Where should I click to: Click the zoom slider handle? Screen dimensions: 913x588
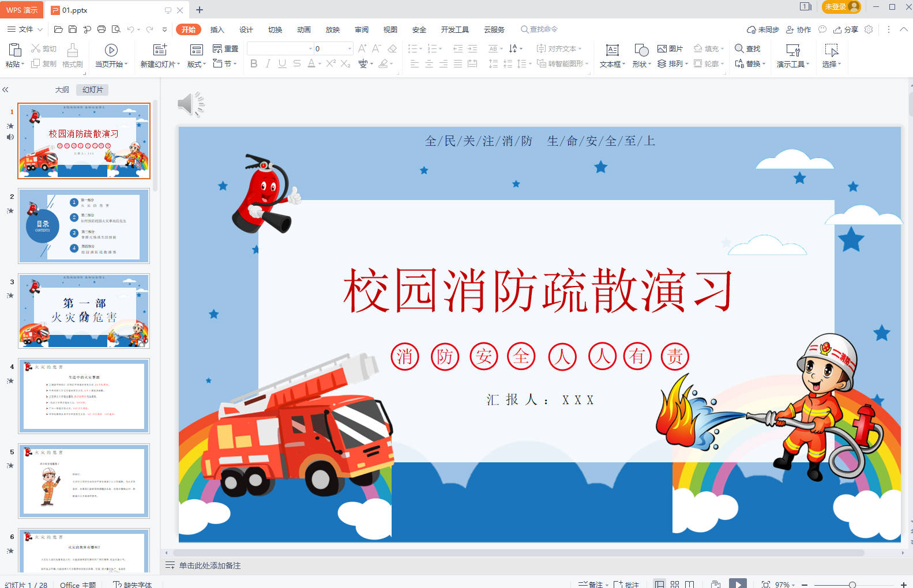point(852,585)
